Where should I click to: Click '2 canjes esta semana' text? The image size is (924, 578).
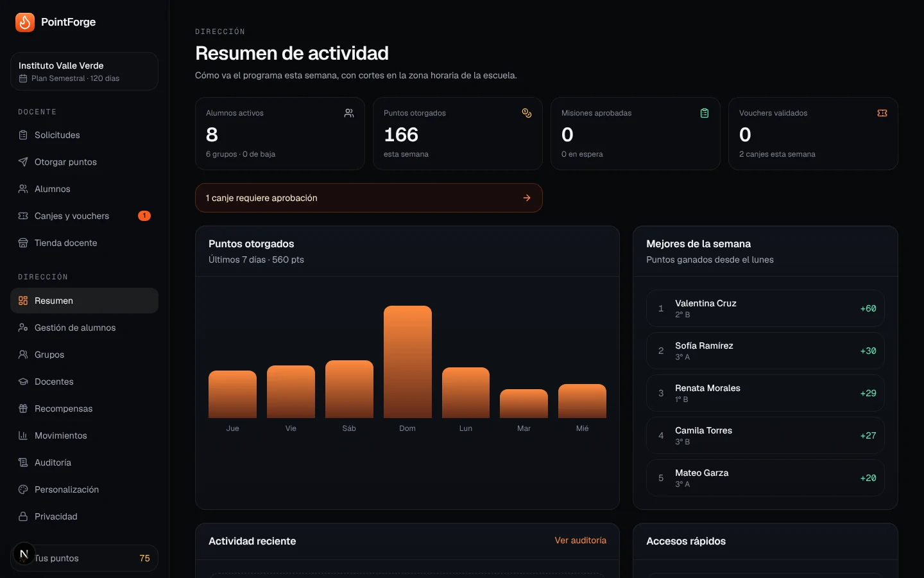pyautogui.click(x=777, y=154)
